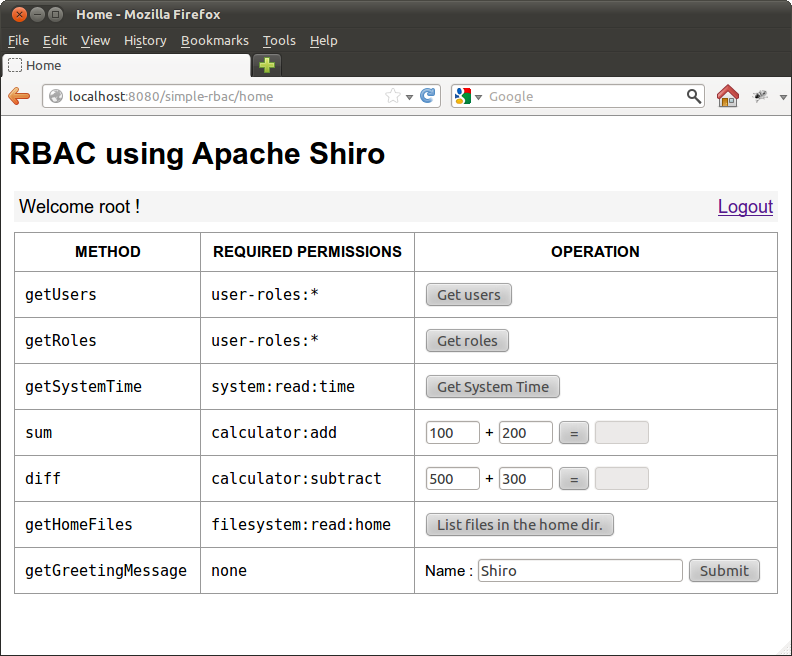Click the browser back arrow button

tap(18, 96)
